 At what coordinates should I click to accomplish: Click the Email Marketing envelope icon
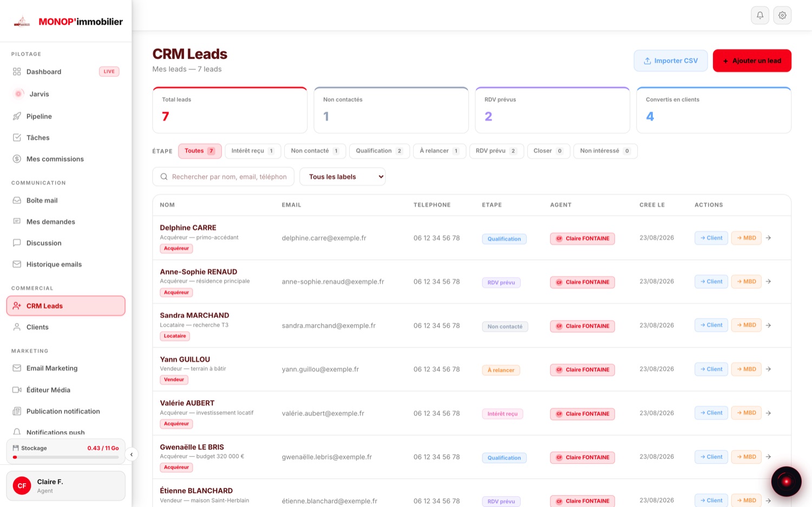[x=17, y=368]
